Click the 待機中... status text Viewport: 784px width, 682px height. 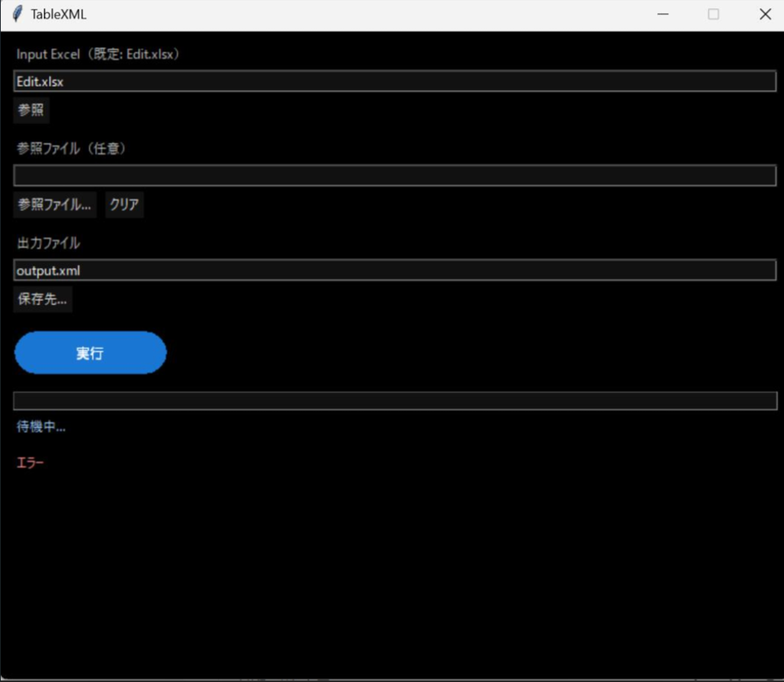tap(41, 426)
